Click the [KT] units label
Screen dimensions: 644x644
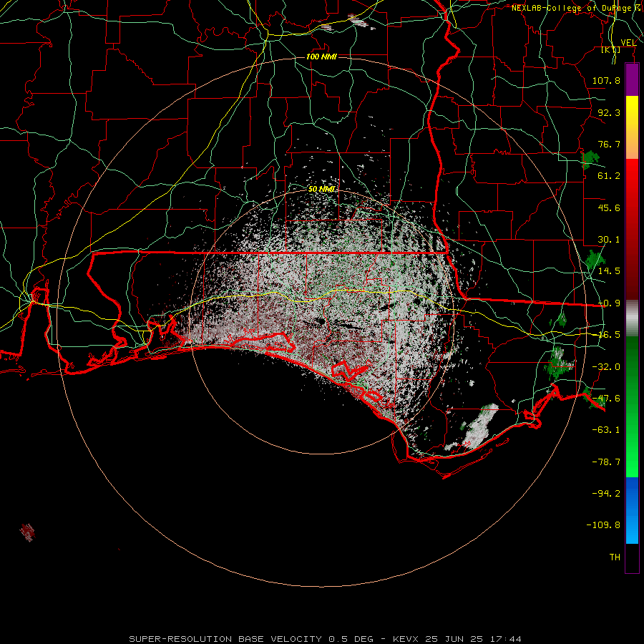click(611, 50)
